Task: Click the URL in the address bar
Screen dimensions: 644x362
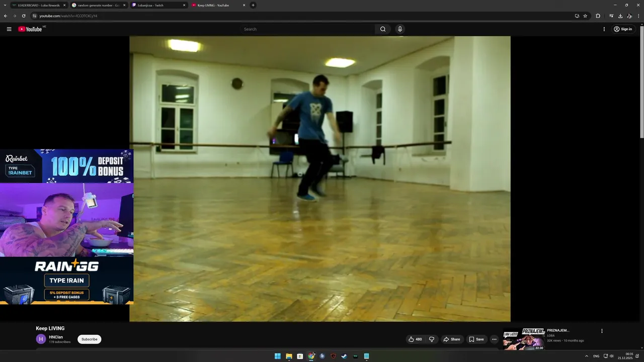Action: [x=68, y=16]
